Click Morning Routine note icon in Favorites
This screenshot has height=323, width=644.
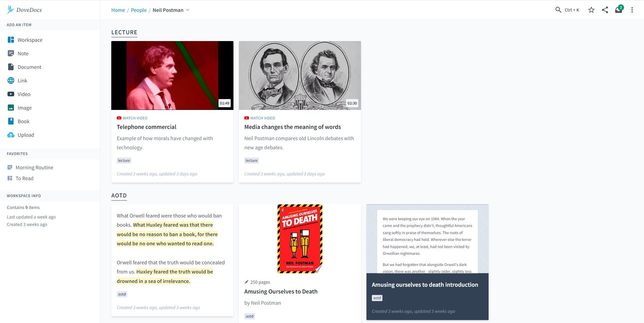10,167
